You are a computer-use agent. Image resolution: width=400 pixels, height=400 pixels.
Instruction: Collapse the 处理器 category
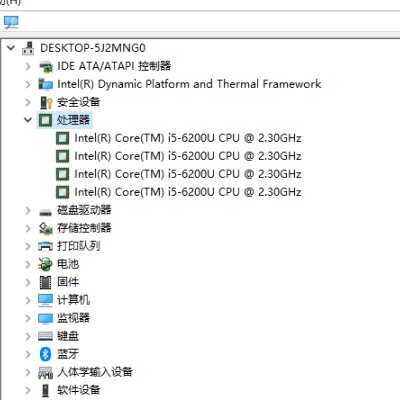[x=28, y=120]
